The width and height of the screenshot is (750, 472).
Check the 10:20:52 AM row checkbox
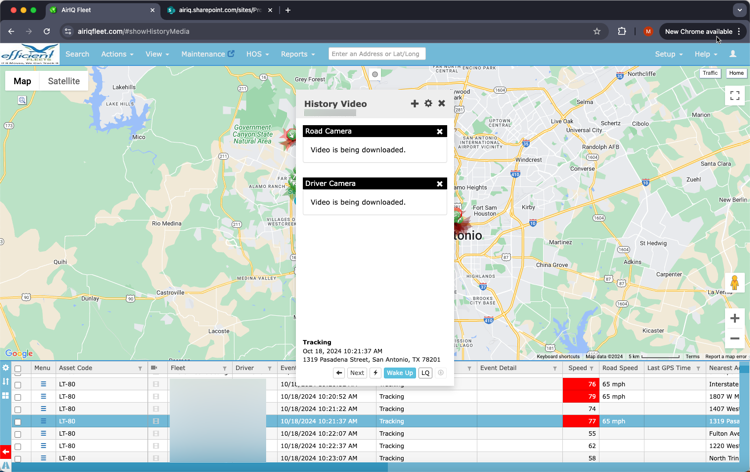18,397
